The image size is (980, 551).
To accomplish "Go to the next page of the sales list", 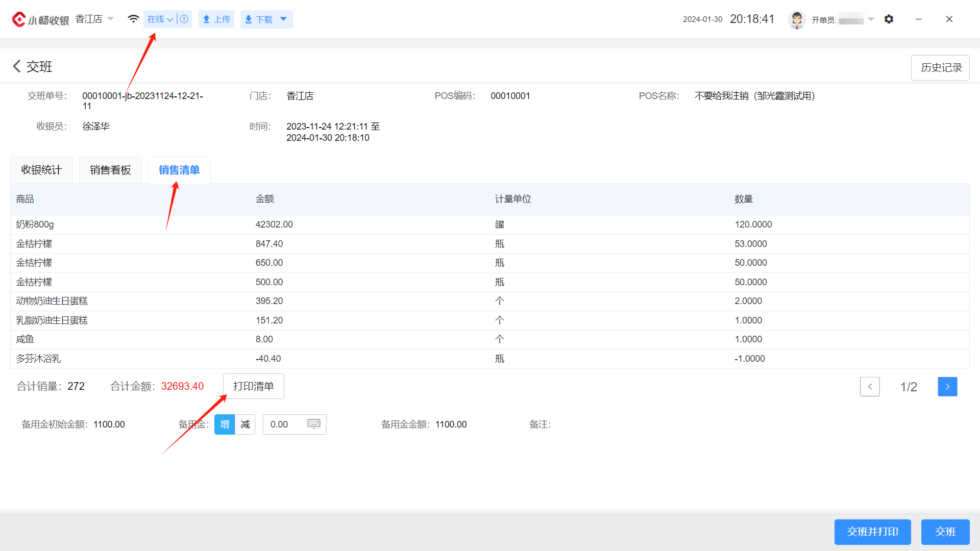I will [x=947, y=387].
